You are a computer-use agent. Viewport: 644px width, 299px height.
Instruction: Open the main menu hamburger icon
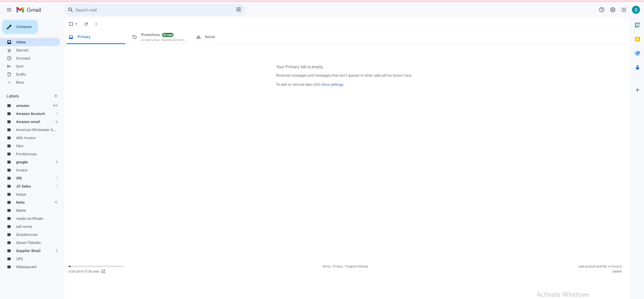click(x=9, y=10)
